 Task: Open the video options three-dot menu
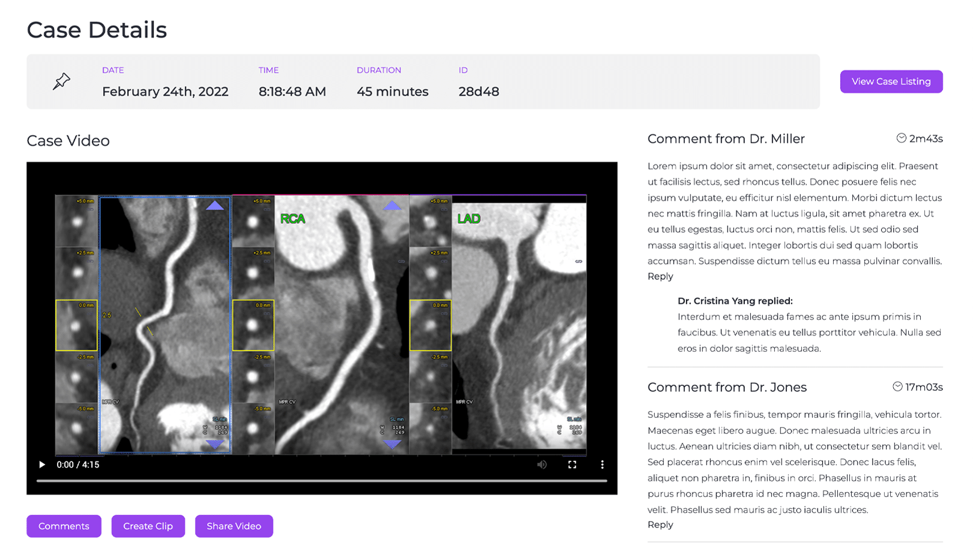point(603,464)
